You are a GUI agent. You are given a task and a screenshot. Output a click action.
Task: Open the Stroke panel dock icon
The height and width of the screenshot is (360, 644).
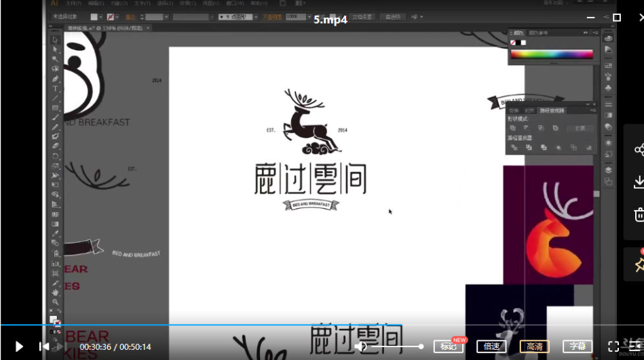point(608,104)
